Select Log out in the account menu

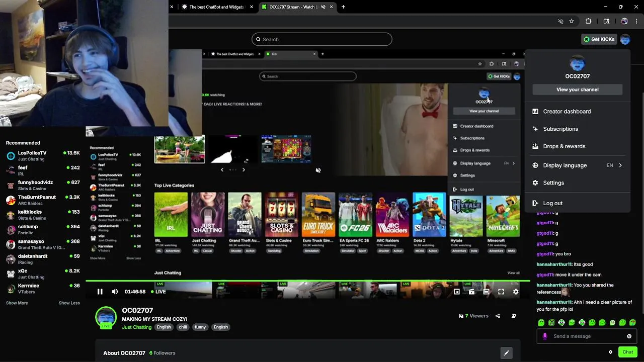coord(577,203)
